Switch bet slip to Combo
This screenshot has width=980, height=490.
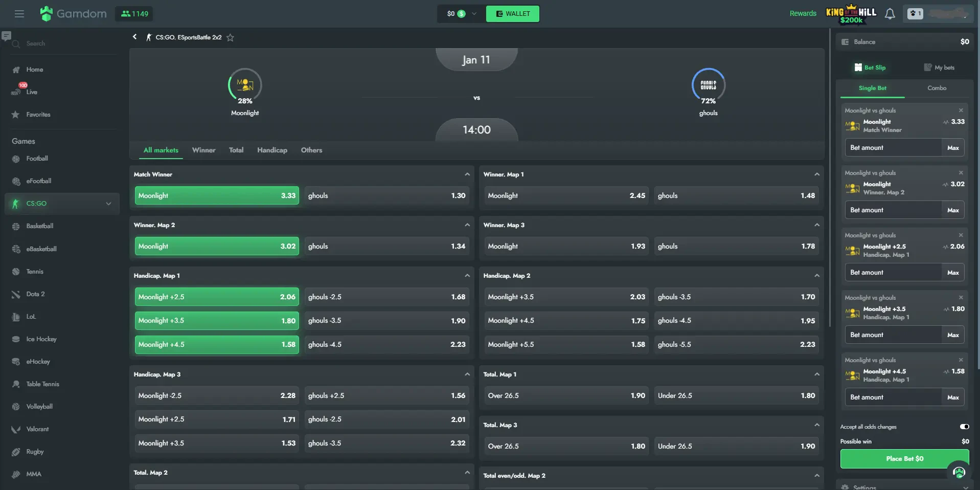pyautogui.click(x=937, y=88)
